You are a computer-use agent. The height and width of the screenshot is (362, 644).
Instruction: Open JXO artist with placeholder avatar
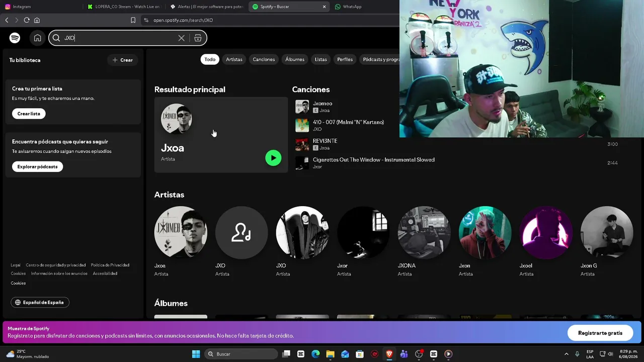pos(242,232)
